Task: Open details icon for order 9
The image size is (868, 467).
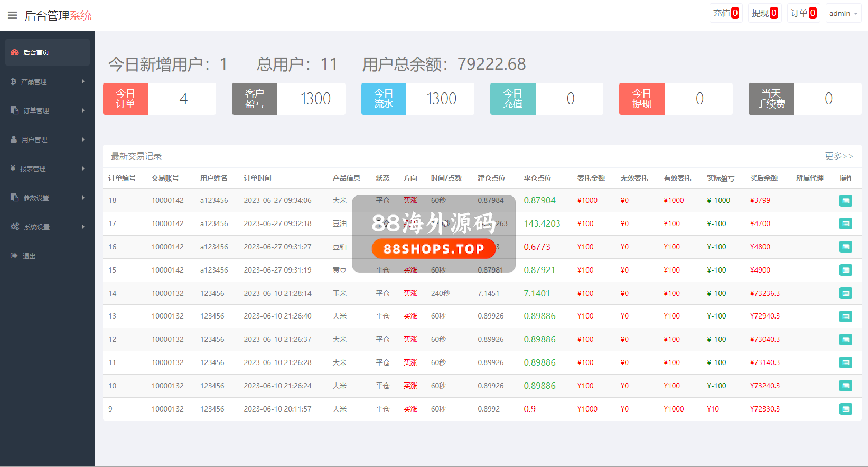Action: coord(845,409)
